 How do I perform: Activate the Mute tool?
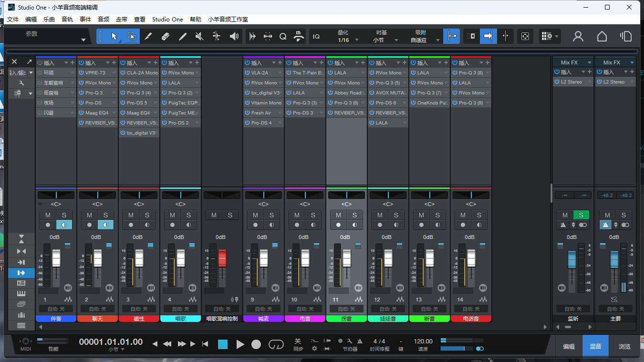point(199,36)
